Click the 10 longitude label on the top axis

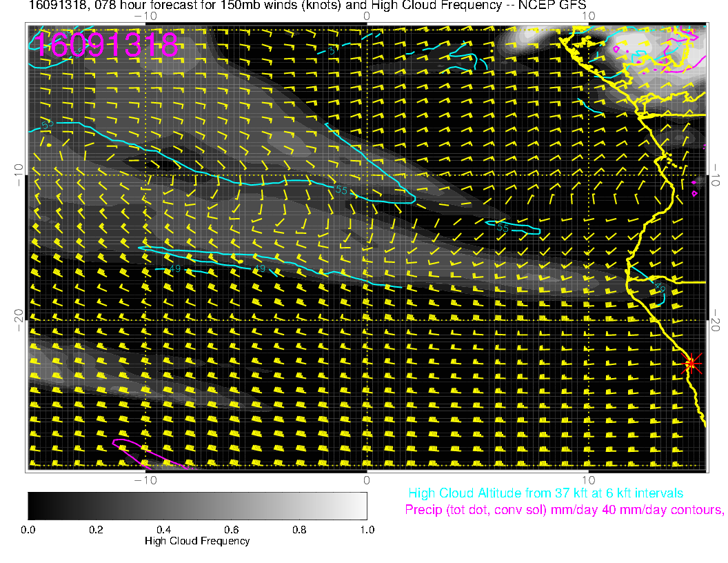[588, 15]
